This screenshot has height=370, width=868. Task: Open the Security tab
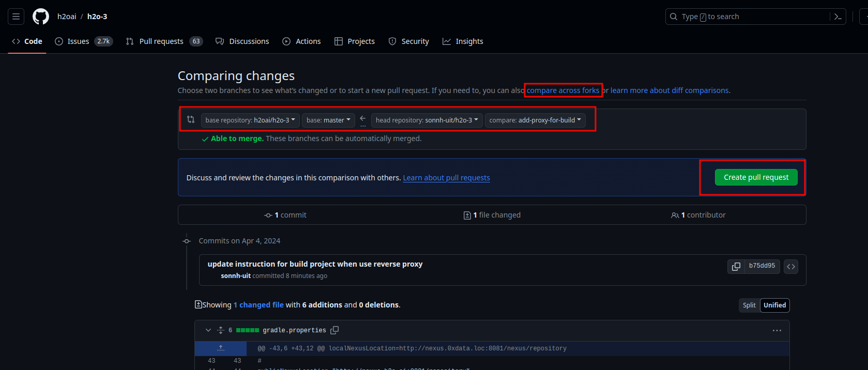click(409, 41)
